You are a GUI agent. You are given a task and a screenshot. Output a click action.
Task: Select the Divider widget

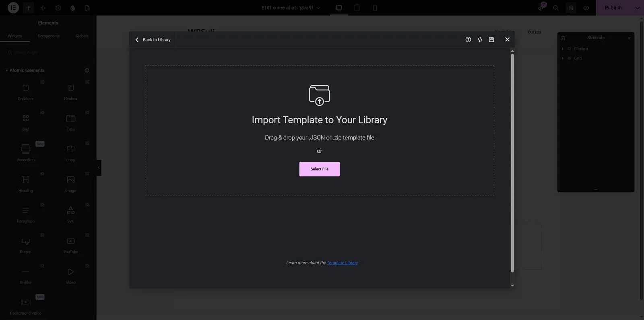[x=26, y=275]
